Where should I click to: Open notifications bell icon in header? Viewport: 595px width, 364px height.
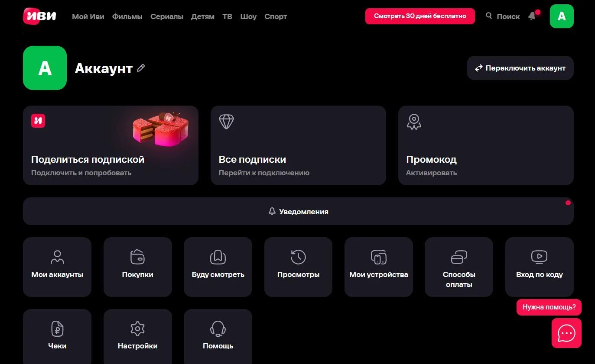[532, 16]
